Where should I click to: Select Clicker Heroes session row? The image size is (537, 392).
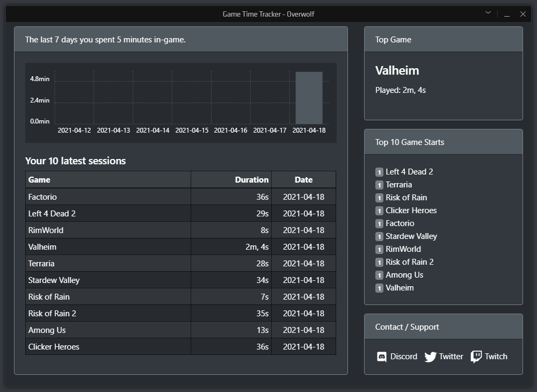pos(180,347)
